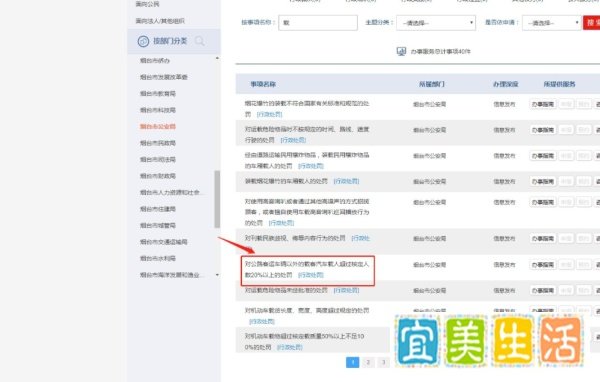Open item 对刊载民族歧视、侮辱内容行为的处罚
This screenshot has height=382, width=600.
(295, 238)
